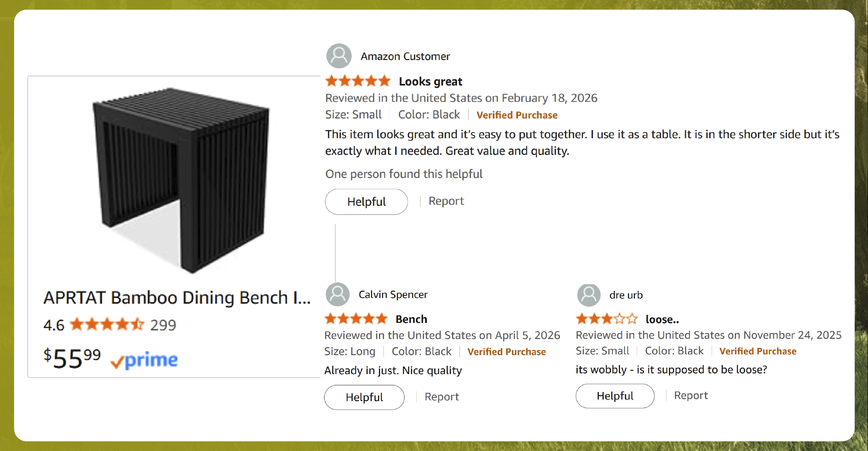Click the product's 4.6 star rating icons
Image resolution: width=868 pixels, height=451 pixels.
tap(107, 325)
